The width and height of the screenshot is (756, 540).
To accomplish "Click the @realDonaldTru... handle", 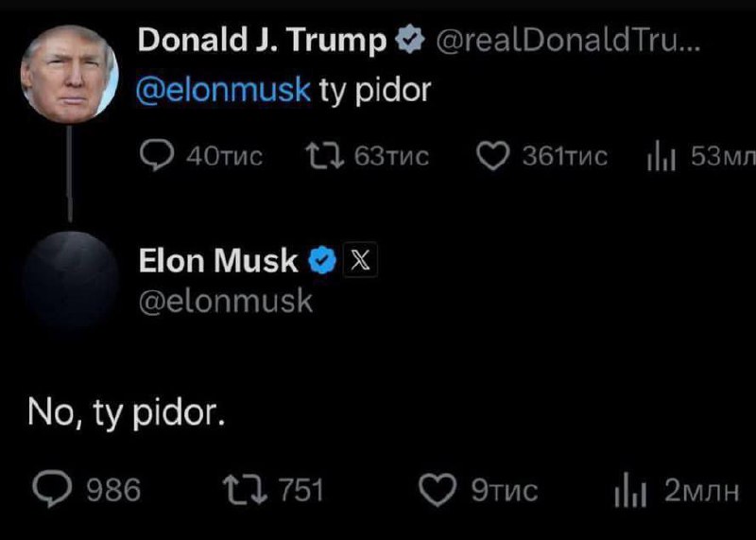I will coord(565,41).
